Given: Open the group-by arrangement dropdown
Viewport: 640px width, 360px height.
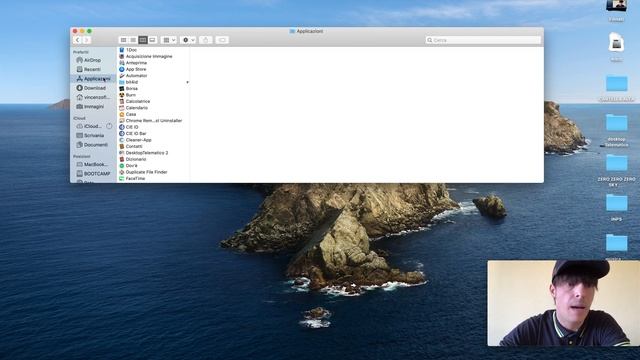Looking at the screenshot, I should [169, 40].
